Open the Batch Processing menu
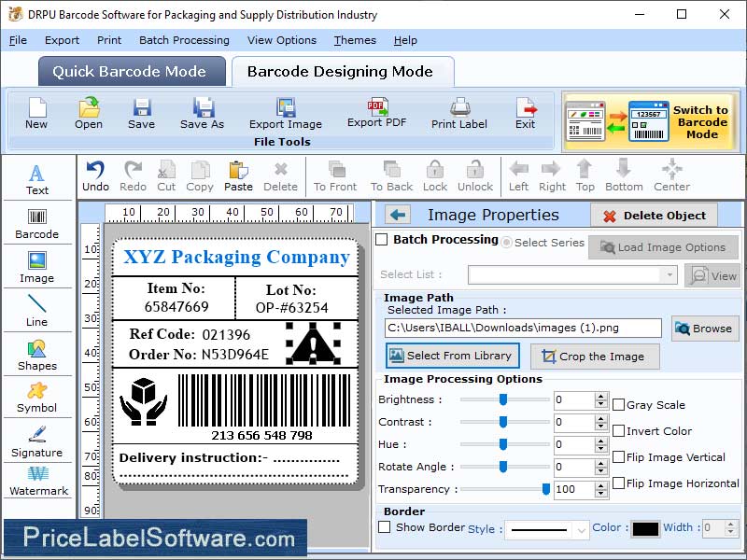Image resolution: width=747 pixels, height=560 pixels. click(184, 40)
